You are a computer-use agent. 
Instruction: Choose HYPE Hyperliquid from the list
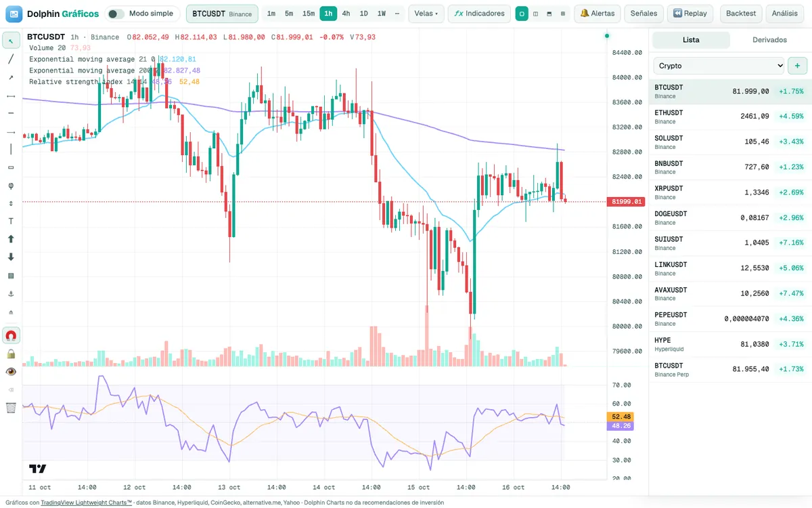pos(730,344)
